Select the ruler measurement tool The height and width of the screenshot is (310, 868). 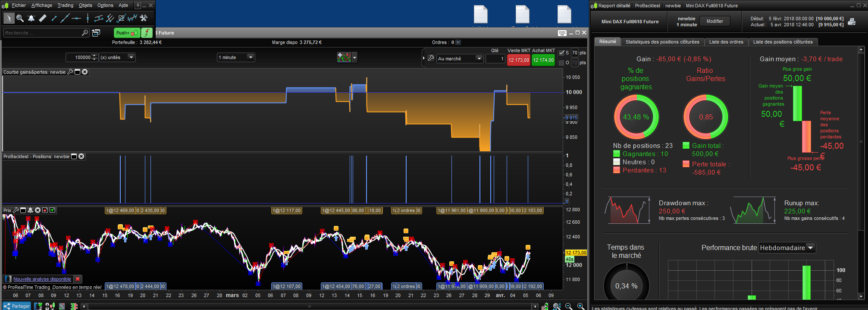pyautogui.click(x=42, y=18)
